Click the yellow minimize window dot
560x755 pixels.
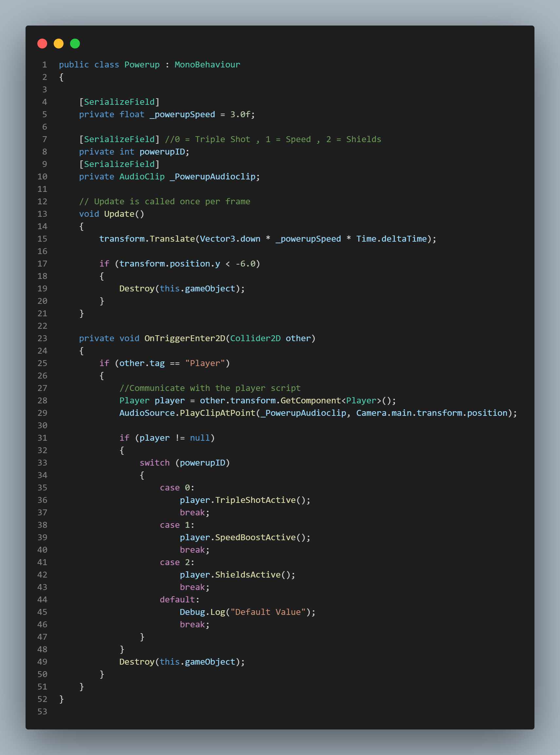(x=59, y=44)
